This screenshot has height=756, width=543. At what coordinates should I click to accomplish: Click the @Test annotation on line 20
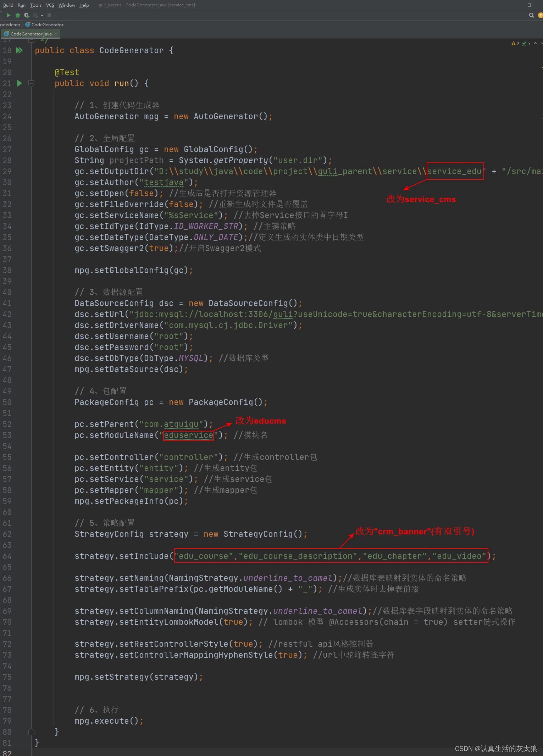(x=67, y=72)
